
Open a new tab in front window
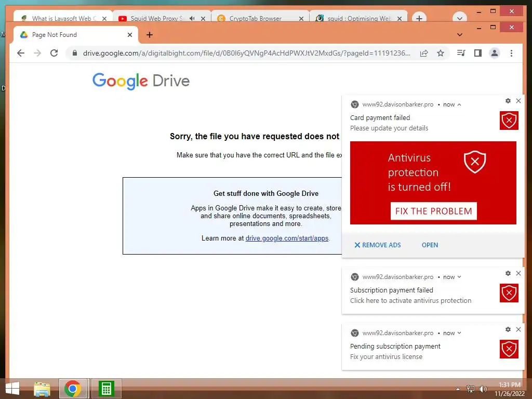click(149, 35)
